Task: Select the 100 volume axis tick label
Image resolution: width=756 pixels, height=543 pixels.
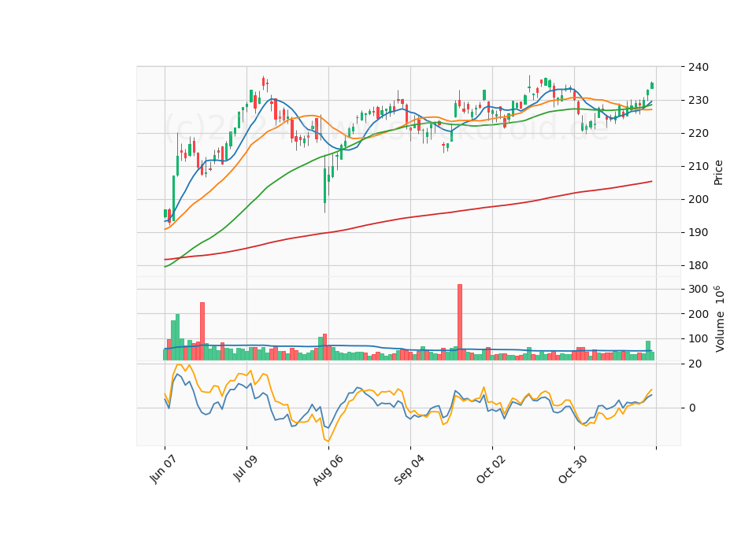Action: coord(699,338)
